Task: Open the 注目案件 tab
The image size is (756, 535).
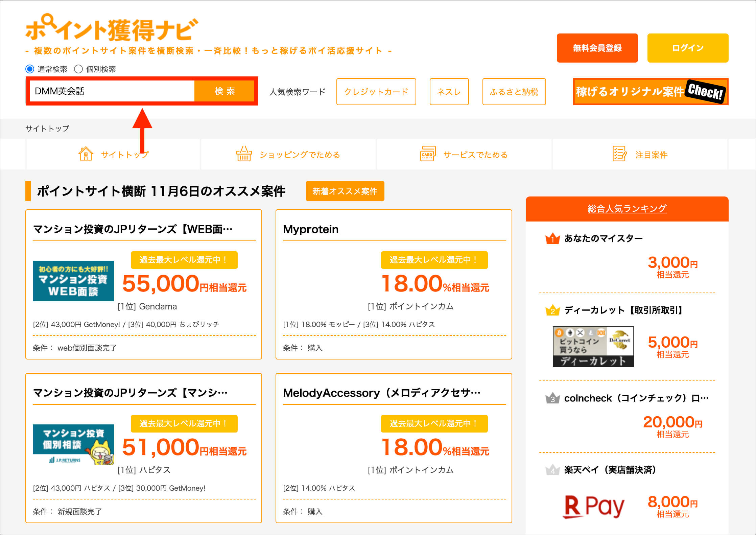Action: [640, 154]
